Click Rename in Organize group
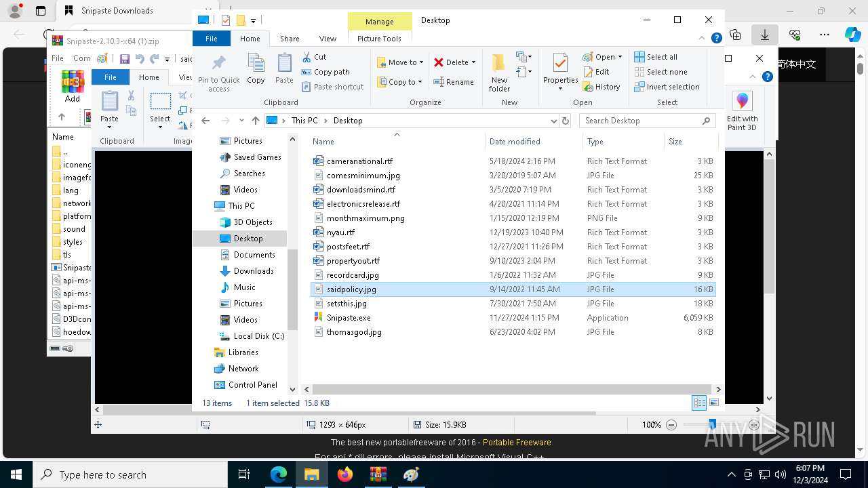868x488 pixels. coord(454,82)
